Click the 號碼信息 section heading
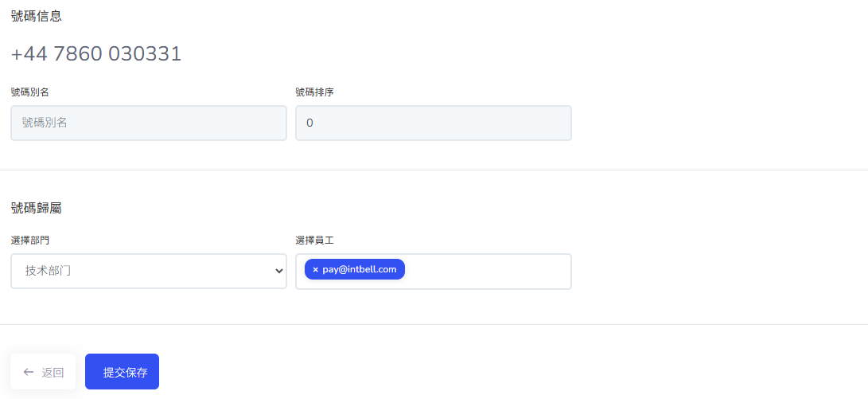The image size is (868, 399). [37, 16]
